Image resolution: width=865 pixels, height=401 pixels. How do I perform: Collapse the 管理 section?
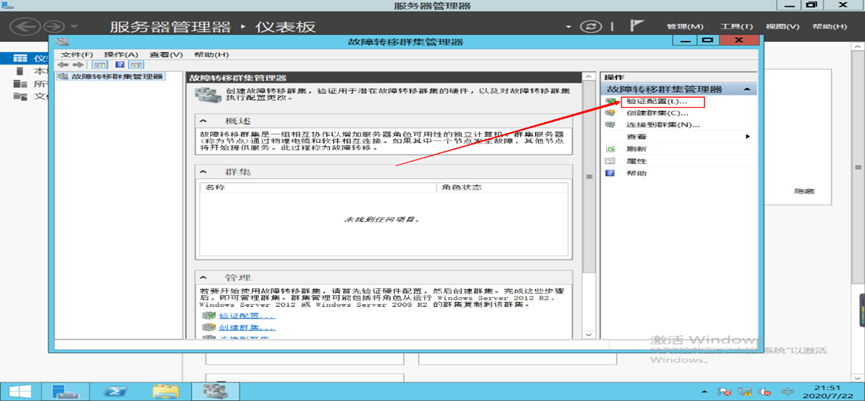[203, 277]
